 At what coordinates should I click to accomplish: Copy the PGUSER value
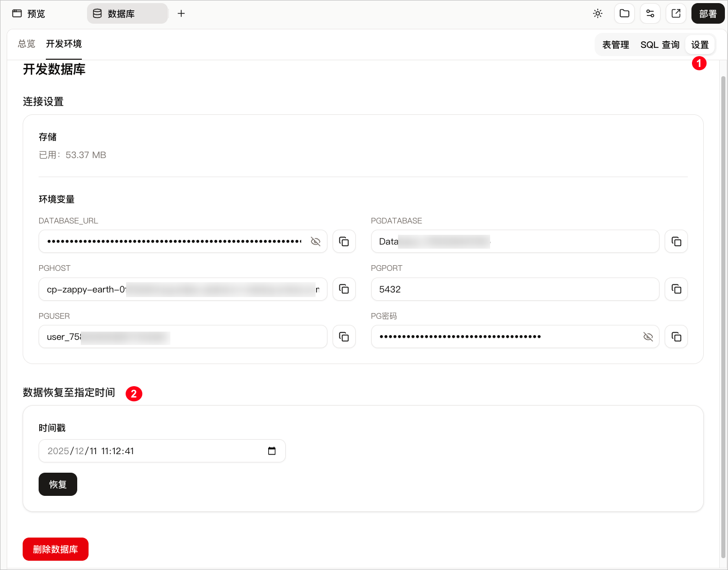tap(344, 337)
